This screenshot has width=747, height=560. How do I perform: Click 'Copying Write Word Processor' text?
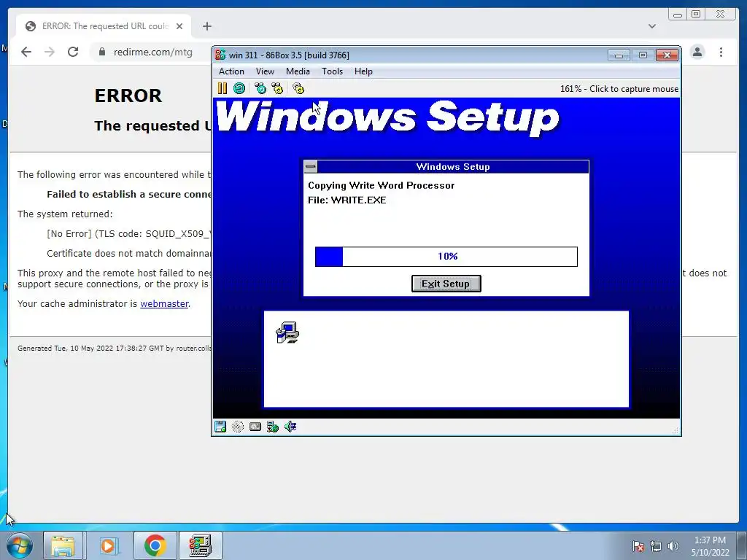(x=381, y=186)
